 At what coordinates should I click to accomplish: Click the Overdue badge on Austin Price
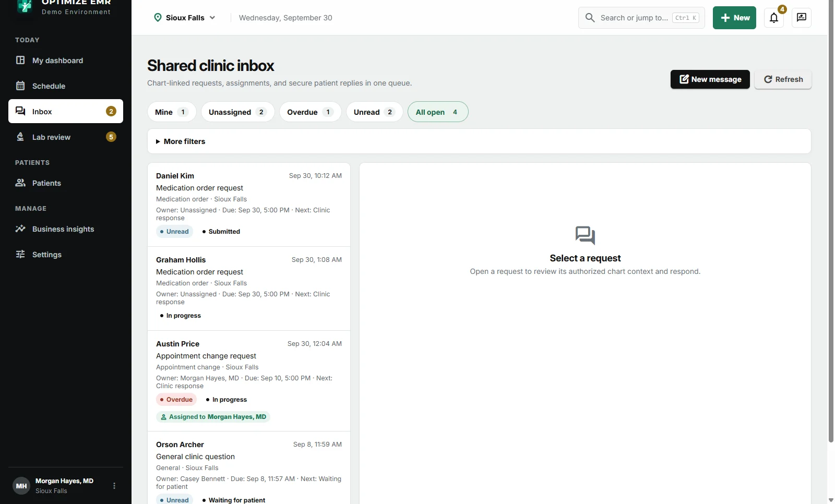(176, 400)
